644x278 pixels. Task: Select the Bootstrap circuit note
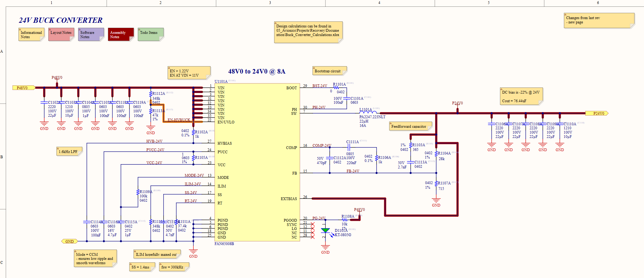[330, 71]
